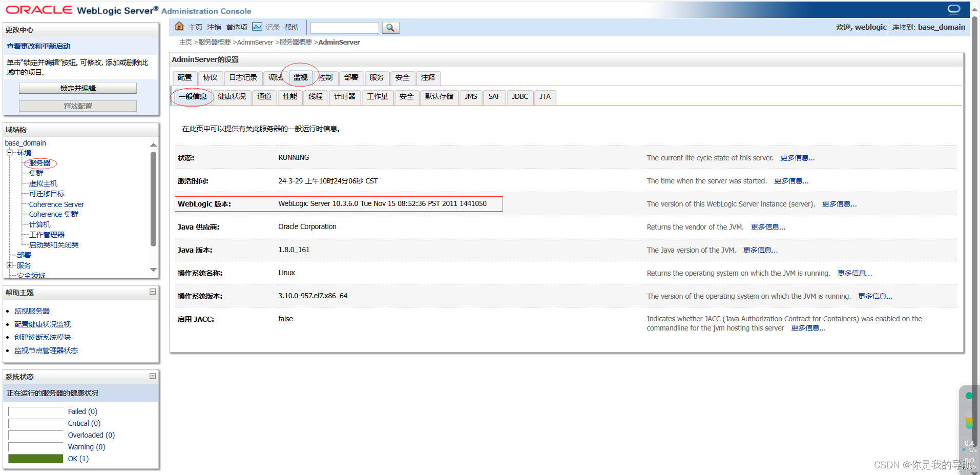Click the Home house icon
Viewport: 980px width, 475px height.
click(179, 27)
